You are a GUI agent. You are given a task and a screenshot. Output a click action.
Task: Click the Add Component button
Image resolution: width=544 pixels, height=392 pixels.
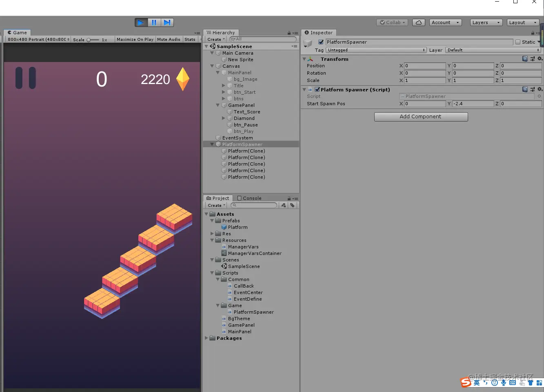[x=421, y=117]
